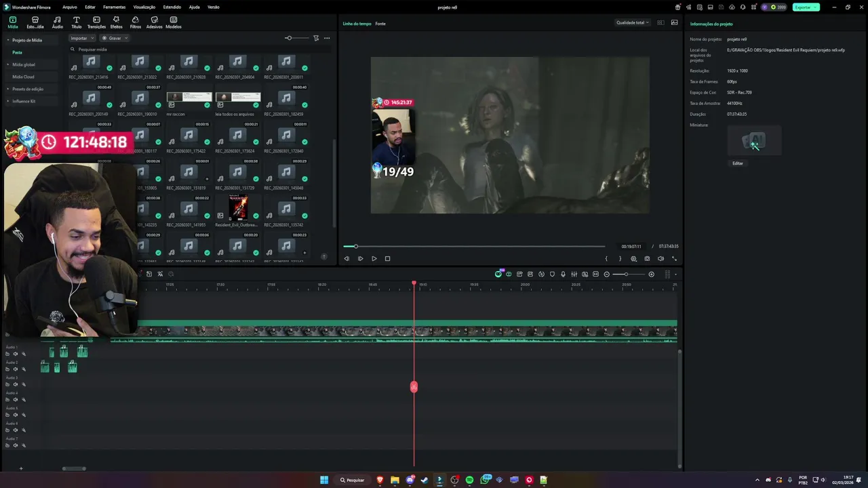868x488 pixels.
Task: Open the Mídia panel icon
Action: [12, 22]
